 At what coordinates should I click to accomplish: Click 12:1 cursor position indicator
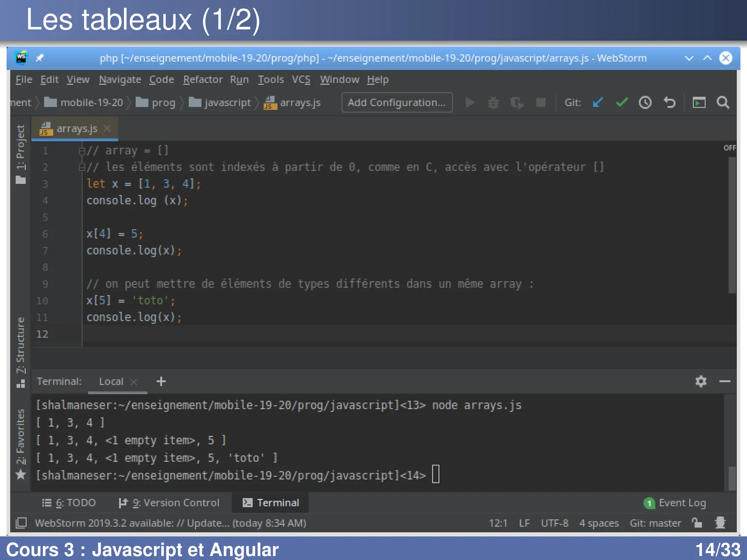tap(498, 523)
